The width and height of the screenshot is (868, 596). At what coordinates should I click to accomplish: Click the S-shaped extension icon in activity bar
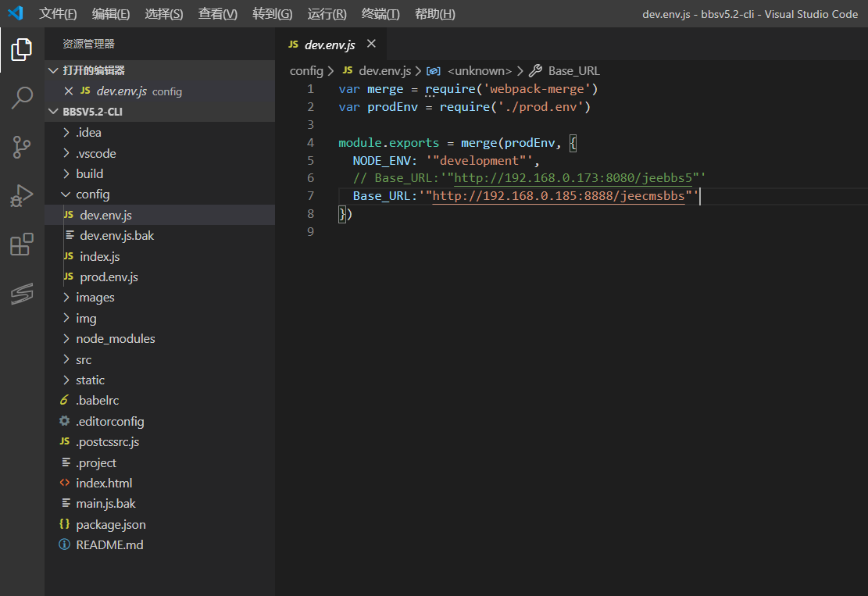click(22, 294)
